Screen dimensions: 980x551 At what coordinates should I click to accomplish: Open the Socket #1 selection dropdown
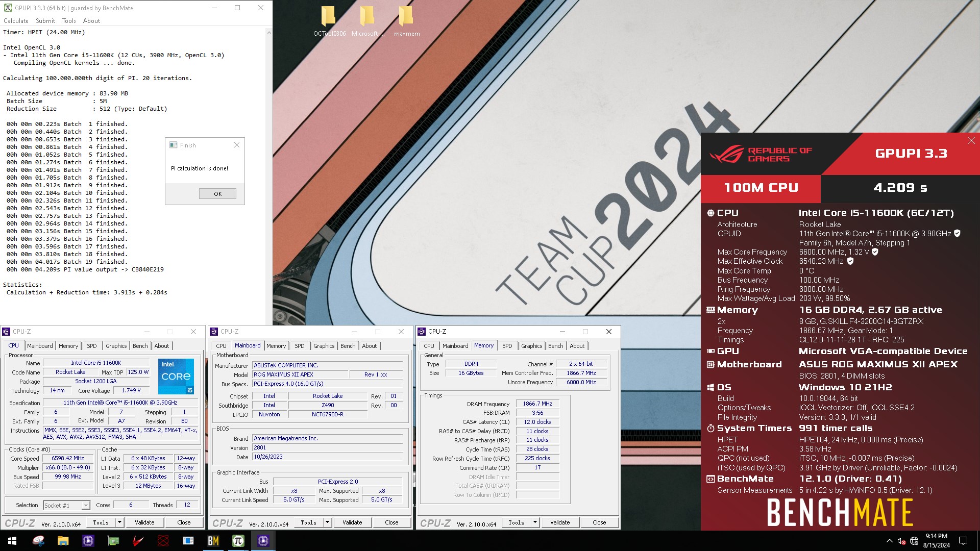click(x=66, y=505)
